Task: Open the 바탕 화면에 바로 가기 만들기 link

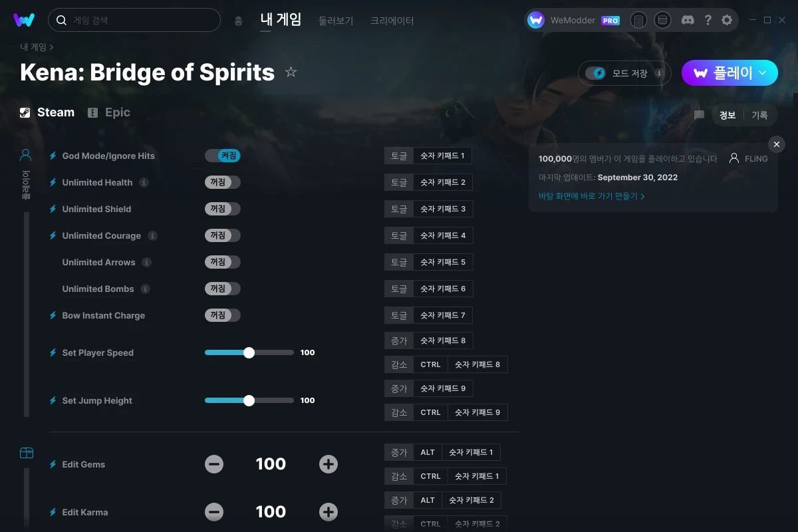Action: pyautogui.click(x=592, y=196)
